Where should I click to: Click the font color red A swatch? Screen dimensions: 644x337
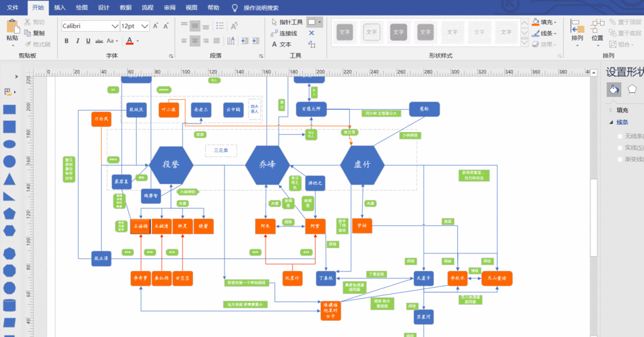click(129, 41)
